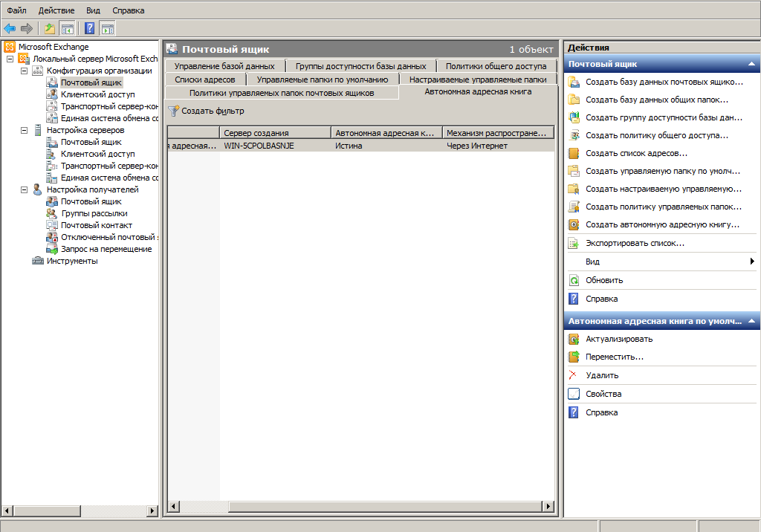Click the Back arrow toolbar icon
Viewport: 761px width, 532px height.
coord(10,28)
